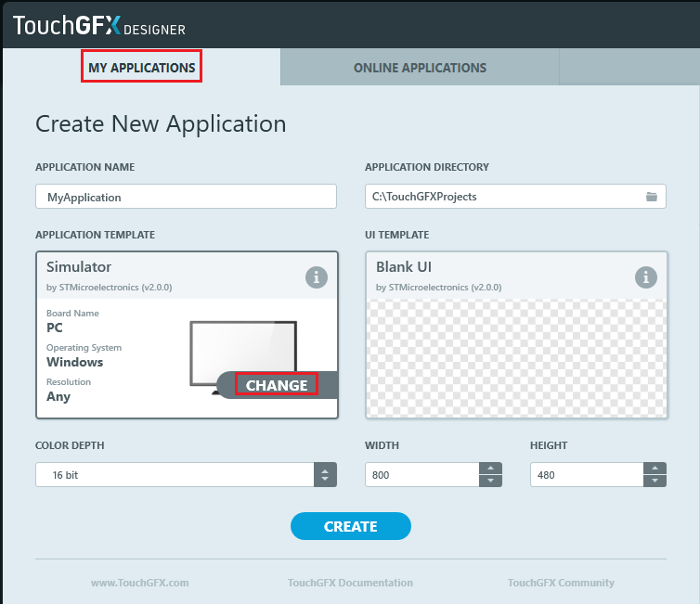Click the Windows operating system value
The width and height of the screenshot is (700, 604).
tap(74, 362)
